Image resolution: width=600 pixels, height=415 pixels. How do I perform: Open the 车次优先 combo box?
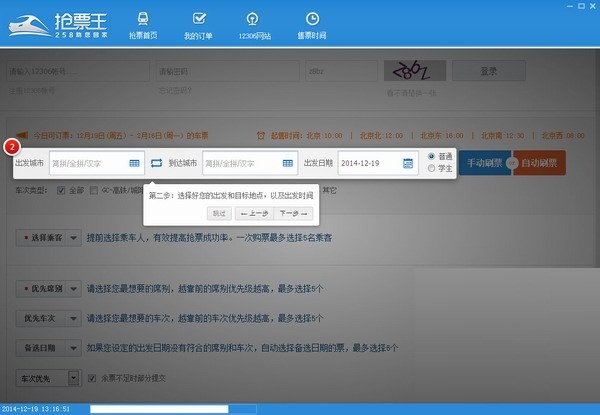49,378
